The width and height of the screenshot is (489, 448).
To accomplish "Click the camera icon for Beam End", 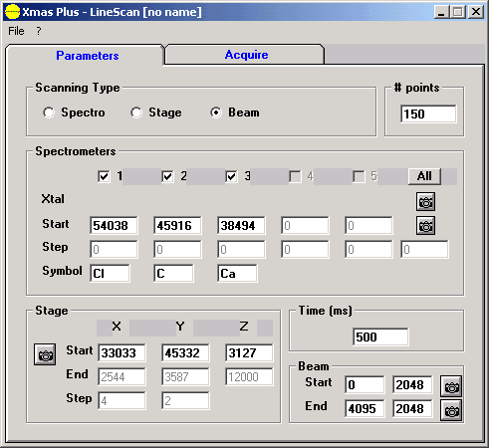I will click(x=451, y=410).
